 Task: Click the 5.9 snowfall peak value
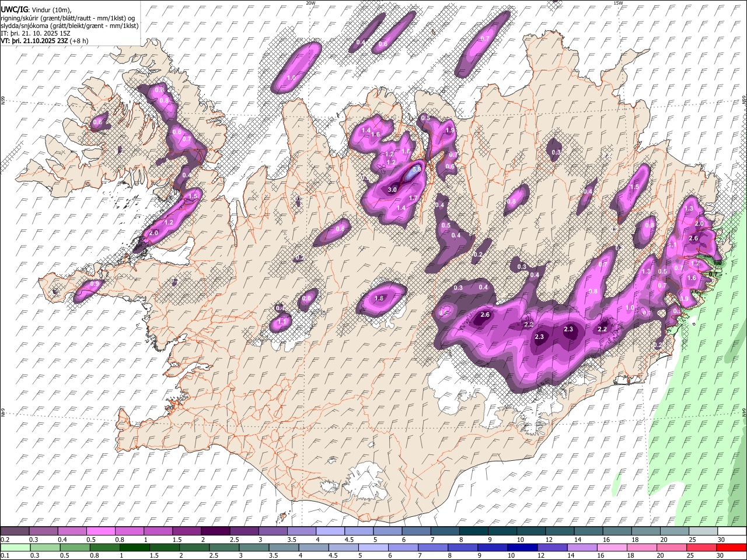417,169
